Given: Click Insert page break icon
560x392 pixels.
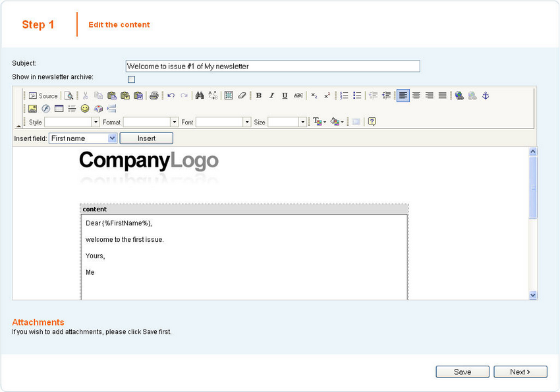Looking at the screenshot, I should tap(111, 109).
